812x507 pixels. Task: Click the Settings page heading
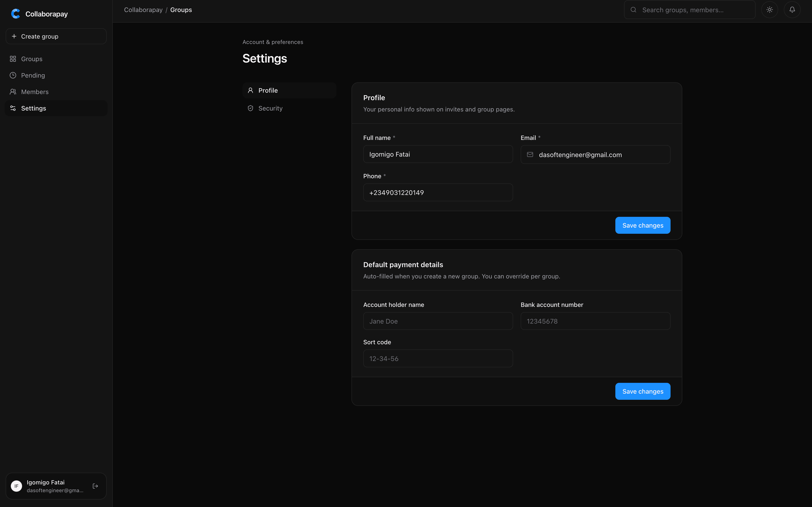point(265,59)
